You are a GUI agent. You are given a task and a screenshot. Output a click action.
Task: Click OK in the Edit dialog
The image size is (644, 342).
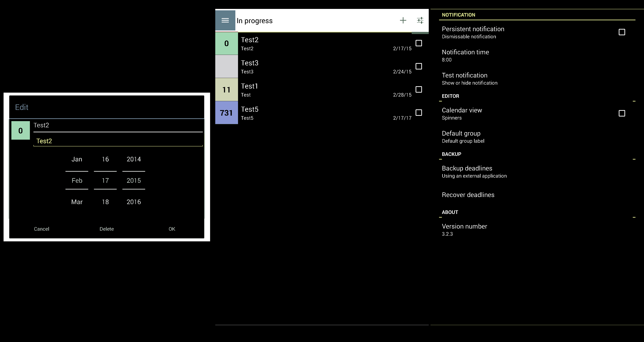[x=172, y=229]
